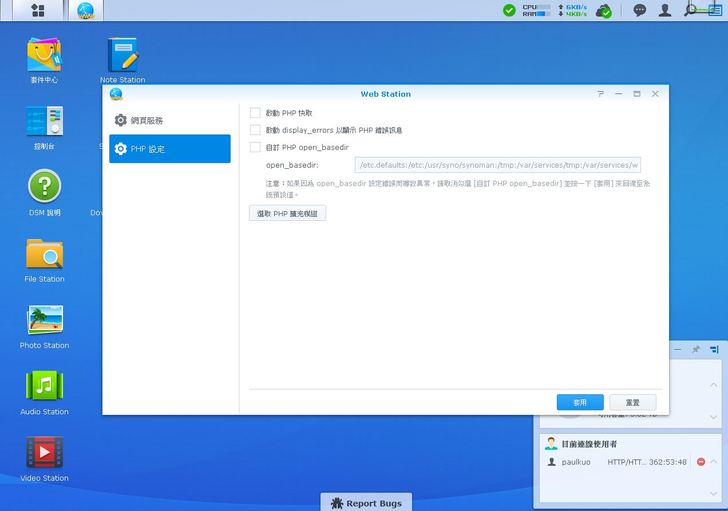This screenshot has width=728, height=511.
Task: Click bottom chevron of connected users widget
Action: (714, 493)
